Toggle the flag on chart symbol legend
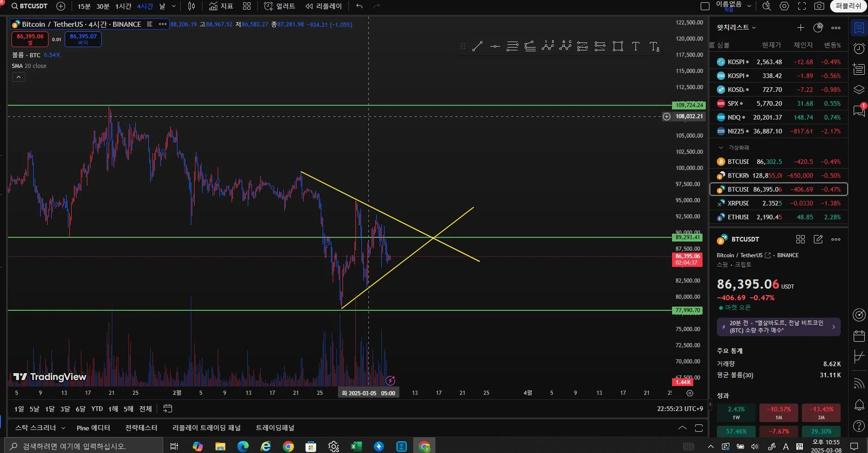This screenshot has height=453, width=868. pos(150,24)
